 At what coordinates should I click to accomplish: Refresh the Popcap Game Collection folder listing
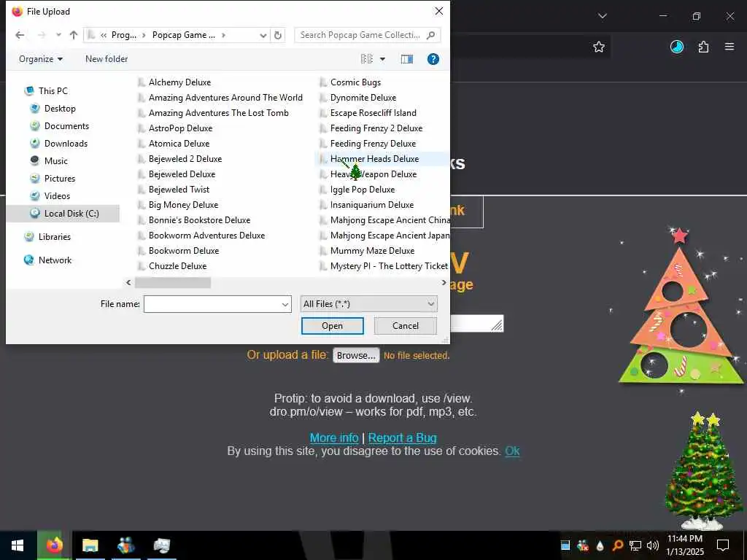coord(278,35)
